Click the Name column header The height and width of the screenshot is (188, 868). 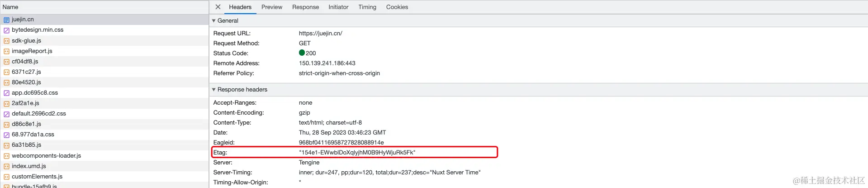(10, 7)
